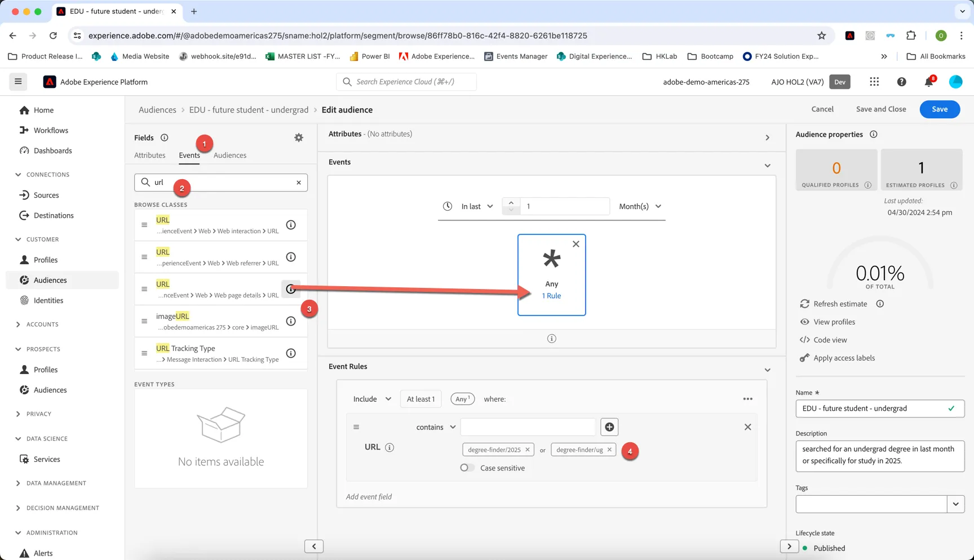Open the Fields settings gear

(299, 137)
